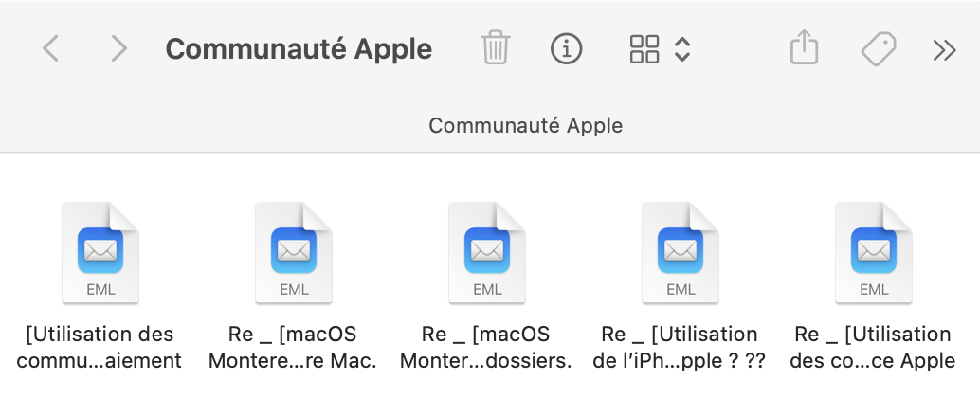Switch to icon grid view button
The image size is (980, 398).
tap(644, 48)
